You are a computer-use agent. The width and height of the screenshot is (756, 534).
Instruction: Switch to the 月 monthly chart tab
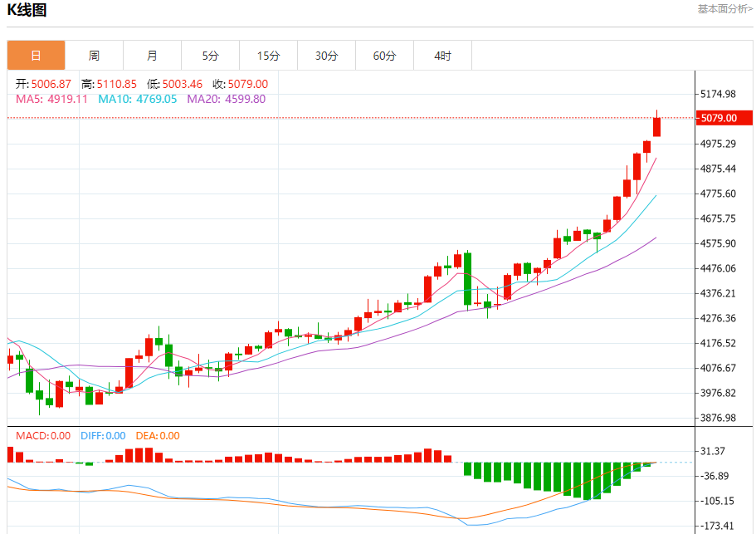[x=152, y=55]
